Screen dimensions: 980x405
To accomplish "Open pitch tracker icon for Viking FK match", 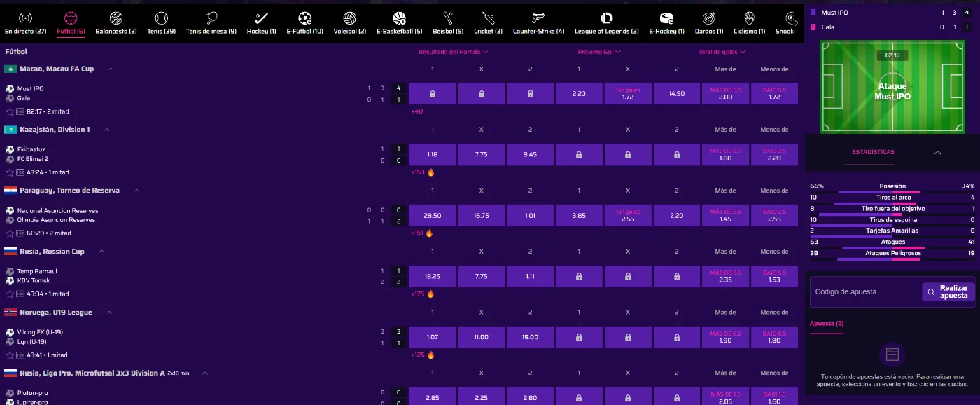I will click(20, 355).
